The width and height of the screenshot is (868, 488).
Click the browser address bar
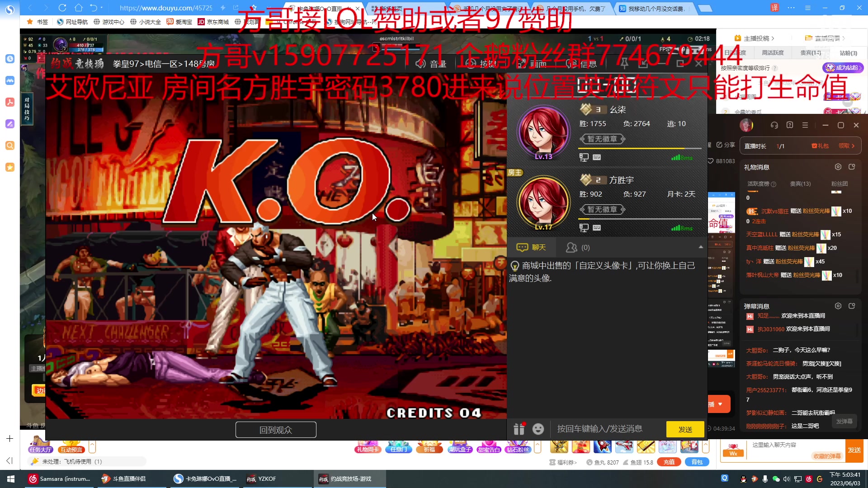tap(166, 8)
